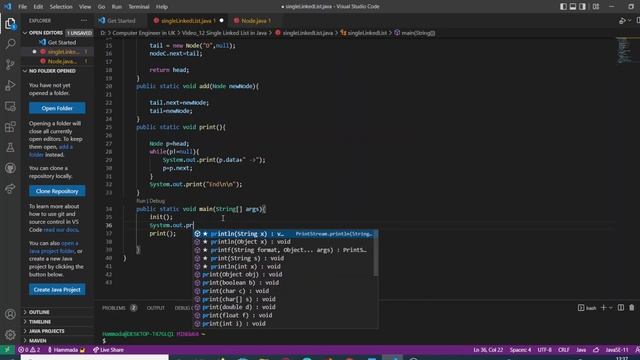Open the Help menu
The width and height of the screenshot is (640, 360).
162,7
